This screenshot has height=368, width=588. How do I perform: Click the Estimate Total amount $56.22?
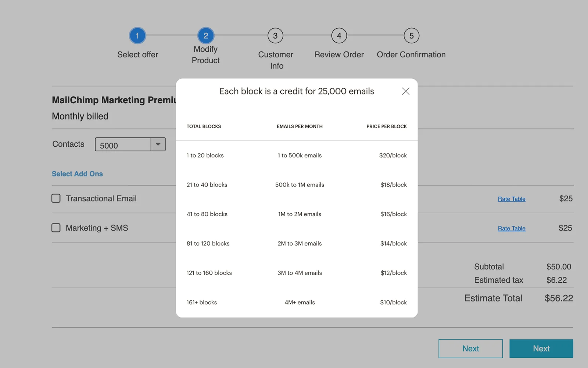pyautogui.click(x=559, y=298)
